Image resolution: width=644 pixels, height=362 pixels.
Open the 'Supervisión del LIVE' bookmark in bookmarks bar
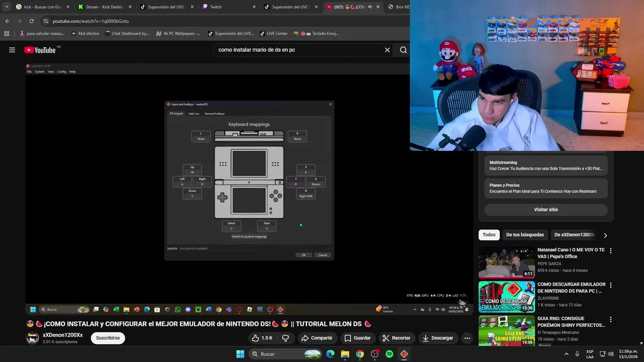tap(230, 34)
